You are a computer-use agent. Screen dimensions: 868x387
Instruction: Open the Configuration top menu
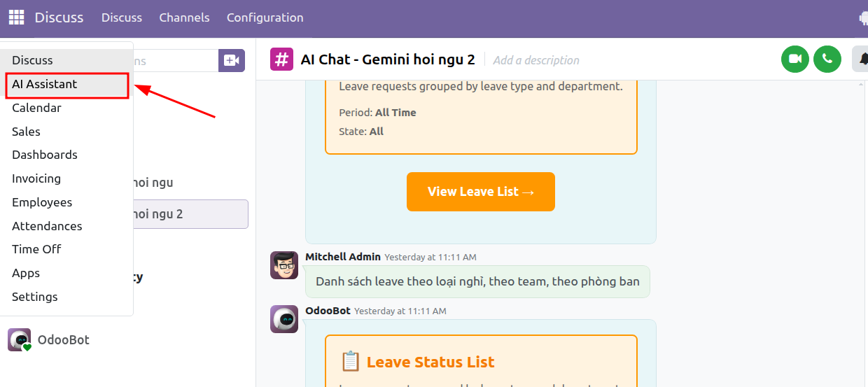pyautogui.click(x=265, y=17)
